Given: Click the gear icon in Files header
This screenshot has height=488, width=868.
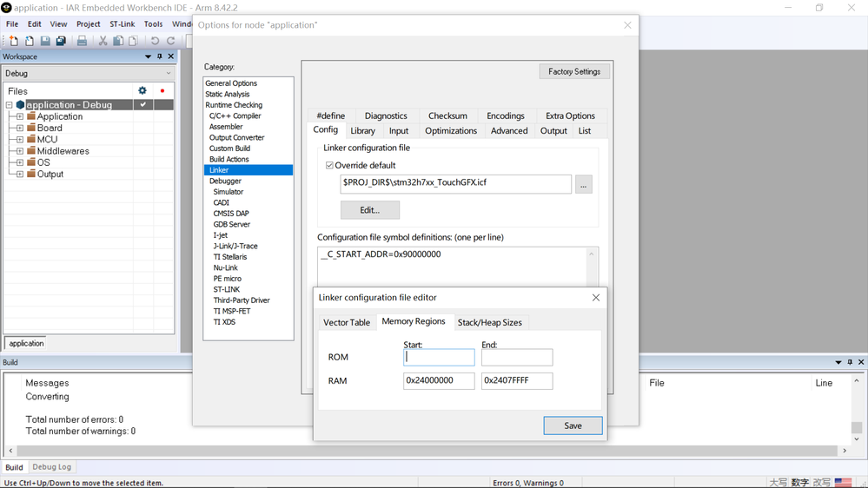Looking at the screenshot, I should pos(142,90).
